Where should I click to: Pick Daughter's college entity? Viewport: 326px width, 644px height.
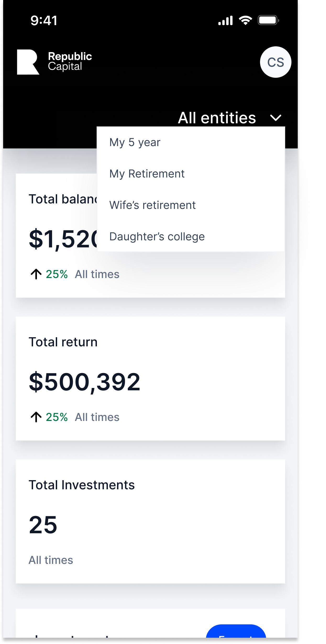tap(157, 237)
